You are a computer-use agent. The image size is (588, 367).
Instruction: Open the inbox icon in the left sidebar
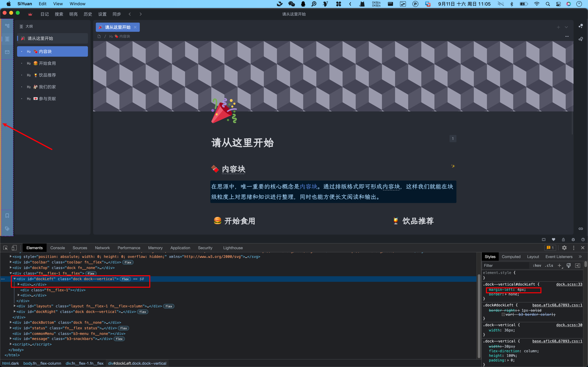7,52
